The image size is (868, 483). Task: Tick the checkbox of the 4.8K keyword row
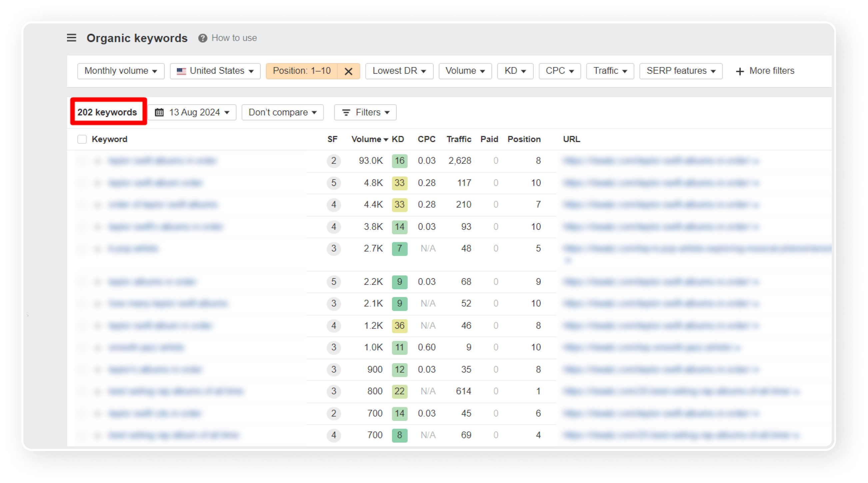click(x=82, y=183)
